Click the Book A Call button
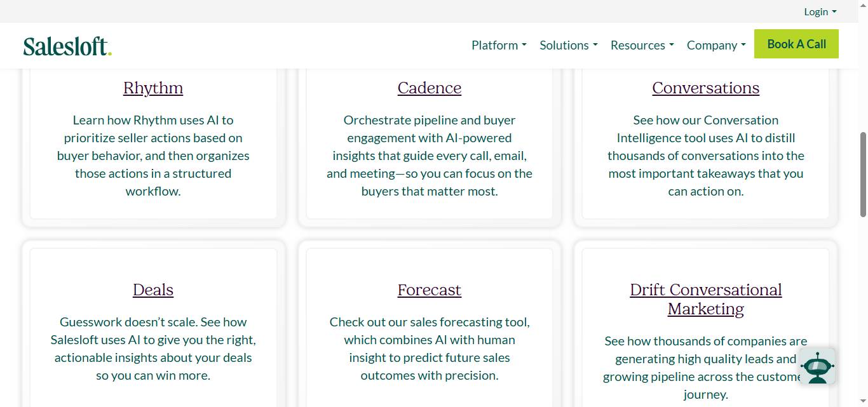Viewport: 868px width, 407px height. [796, 44]
